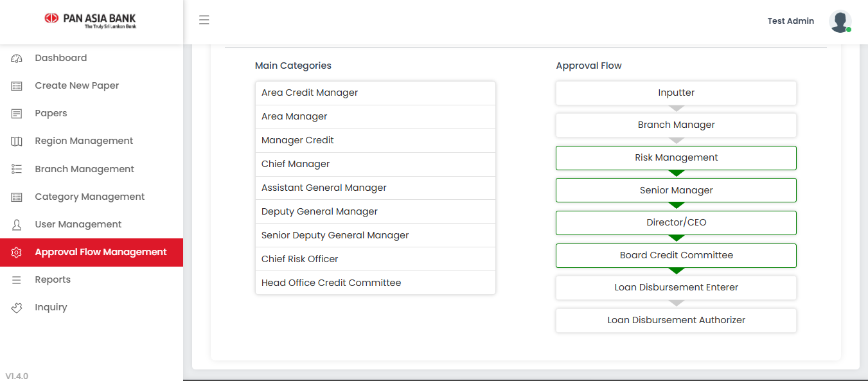Select Assistant General Manager row
868x381 pixels.
coord(375,188)
